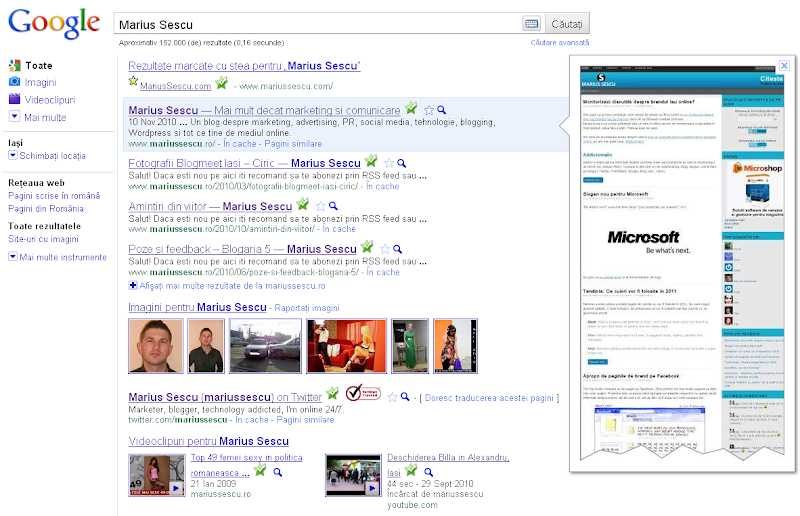
Task: Focus the Marius Sescu search input field
Action: click(319, 24)
